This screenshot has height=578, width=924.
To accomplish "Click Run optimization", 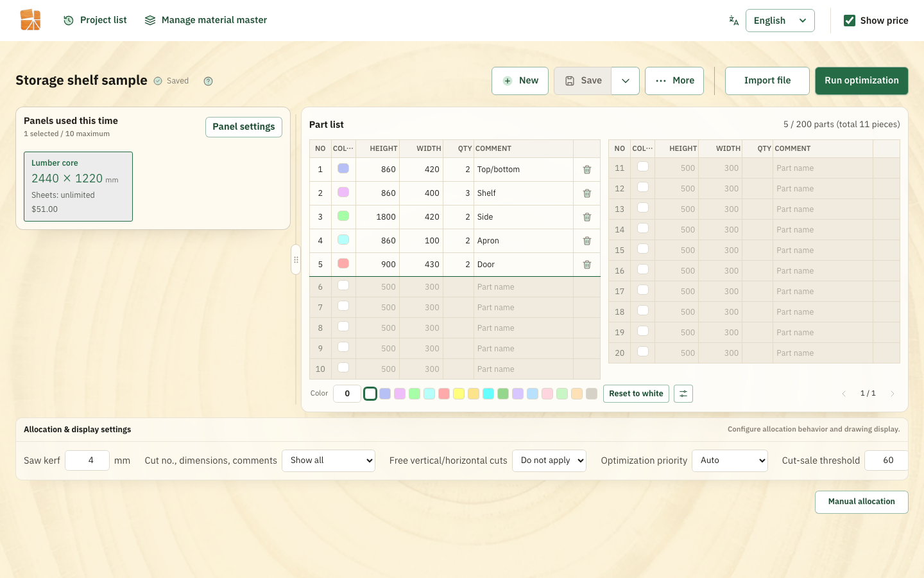I will coord(862,81).
